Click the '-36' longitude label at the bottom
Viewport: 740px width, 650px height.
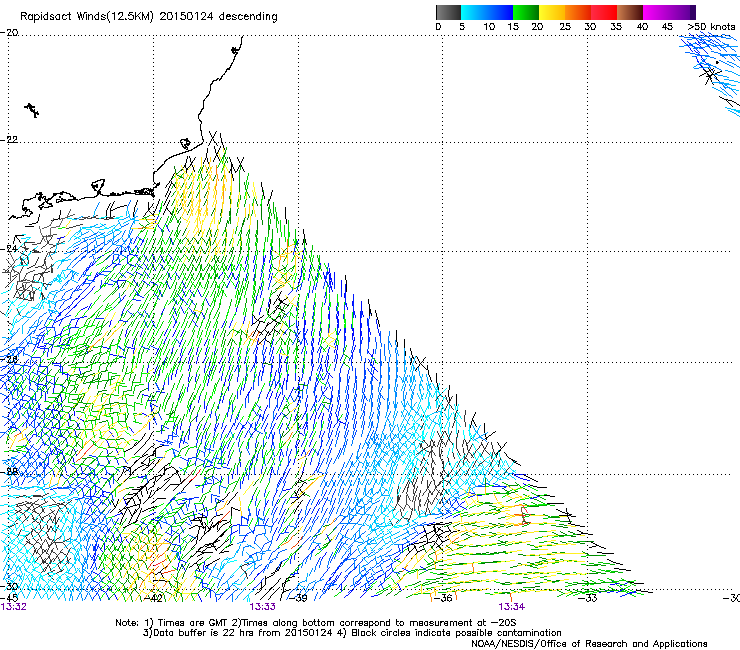click(x=443, y=599)
